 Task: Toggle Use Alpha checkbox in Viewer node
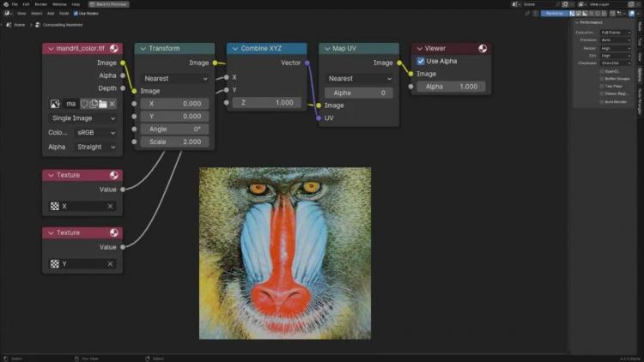(x=421, y=61)
